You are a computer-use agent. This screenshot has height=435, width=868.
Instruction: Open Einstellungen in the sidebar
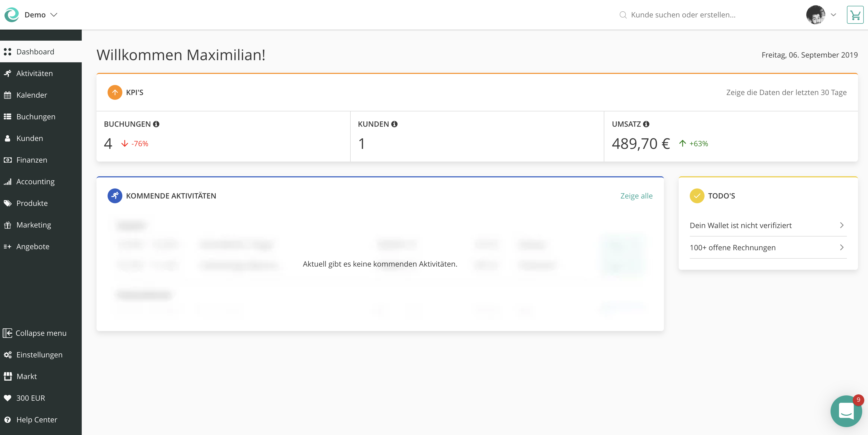tap(39, 355)
